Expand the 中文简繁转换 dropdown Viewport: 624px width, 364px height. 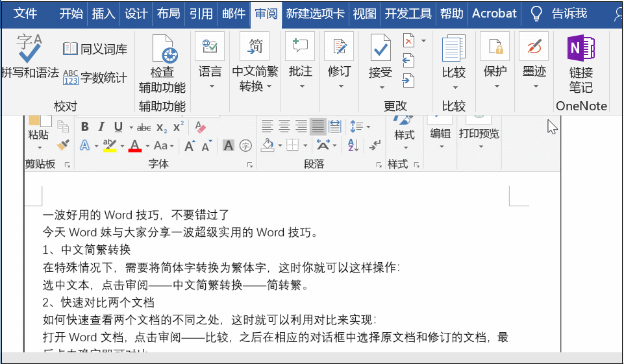pyautogui.click(x=269, y=86)
